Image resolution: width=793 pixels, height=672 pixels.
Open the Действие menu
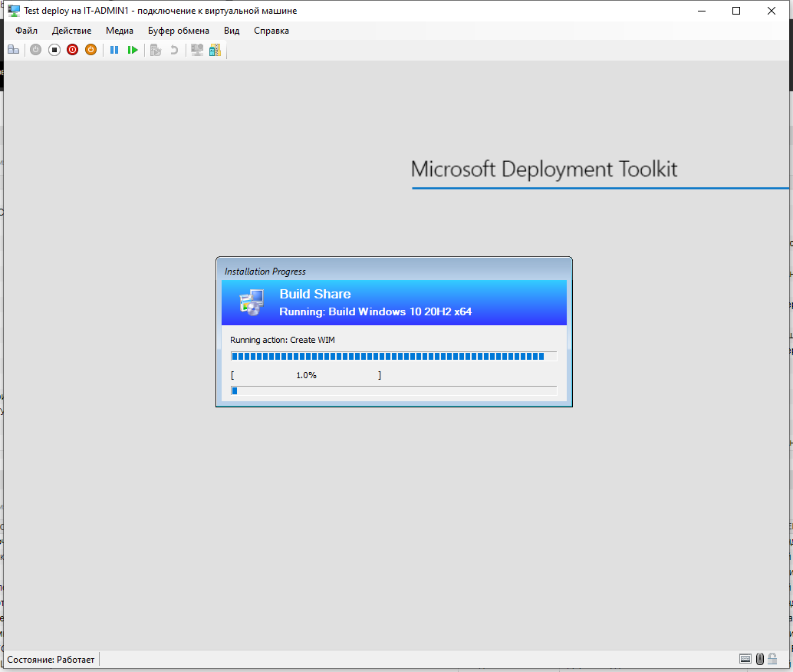(71, 31)
